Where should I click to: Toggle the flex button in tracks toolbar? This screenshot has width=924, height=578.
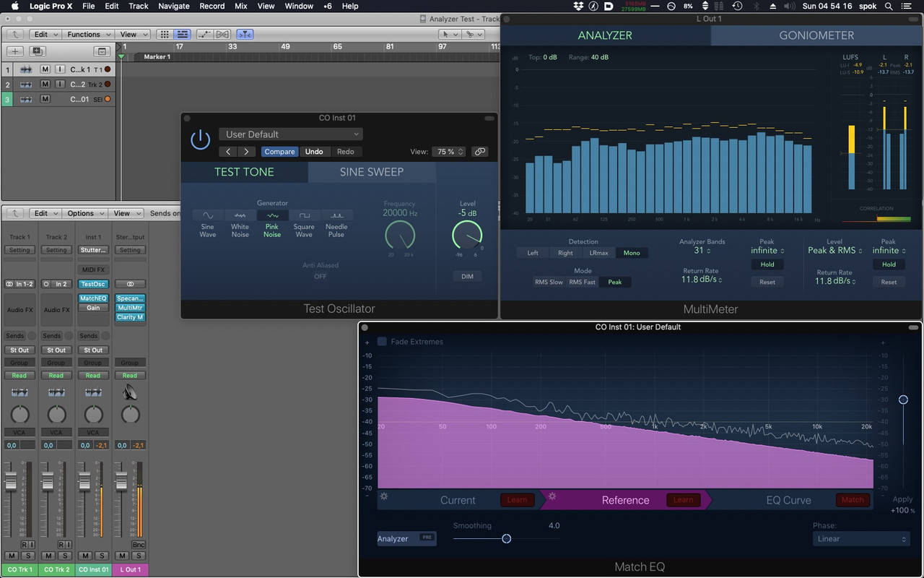tap(222, 34)
